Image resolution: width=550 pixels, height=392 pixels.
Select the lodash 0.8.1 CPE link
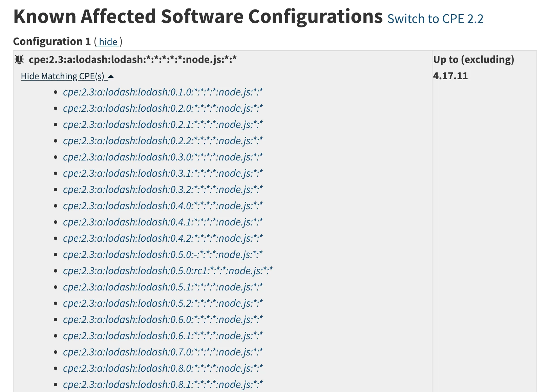pyautogui.click(x=163, y=385)
